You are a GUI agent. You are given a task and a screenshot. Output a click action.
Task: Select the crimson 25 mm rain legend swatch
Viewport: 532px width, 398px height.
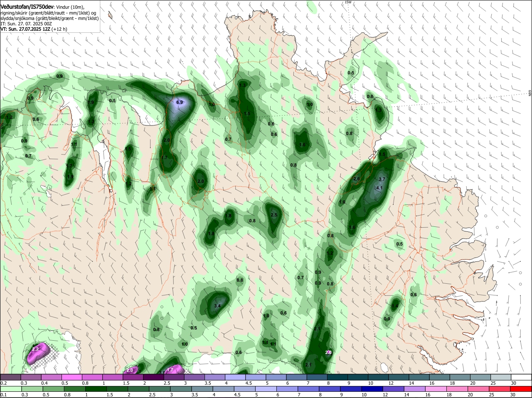pos(500,389)
